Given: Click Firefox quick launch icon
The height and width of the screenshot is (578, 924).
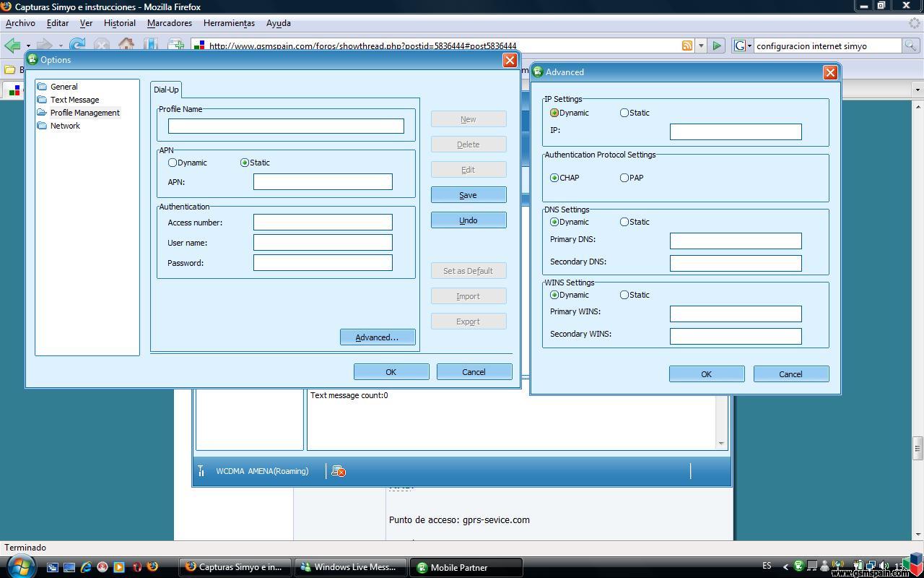Looking at the screenshot, I should click(x=152, y=567).
